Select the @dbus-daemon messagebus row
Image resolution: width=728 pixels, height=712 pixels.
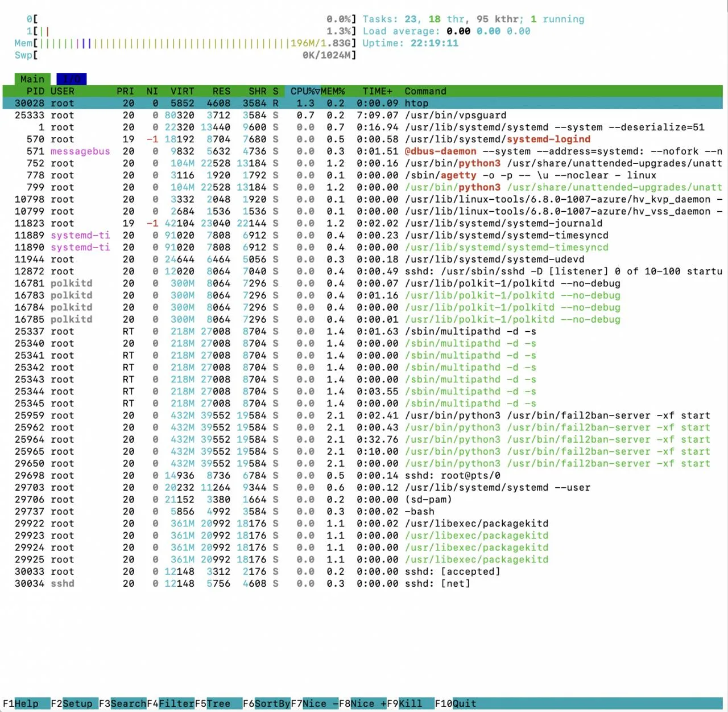pos(363,151)
